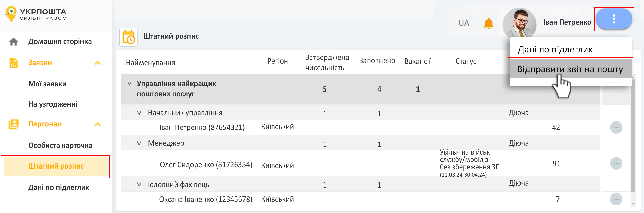
Task: Collapse the Заявки sidebar section
Action: click(98, 63)
